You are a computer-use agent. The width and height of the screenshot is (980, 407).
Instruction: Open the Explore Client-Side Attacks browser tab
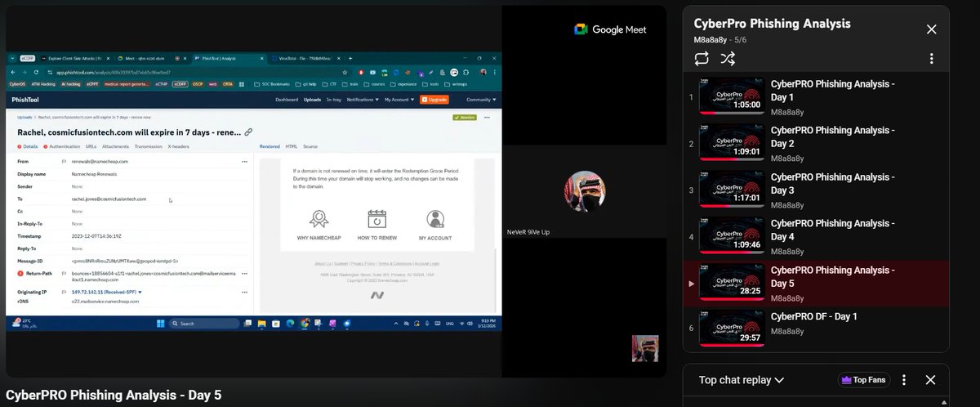click(75, 59)
